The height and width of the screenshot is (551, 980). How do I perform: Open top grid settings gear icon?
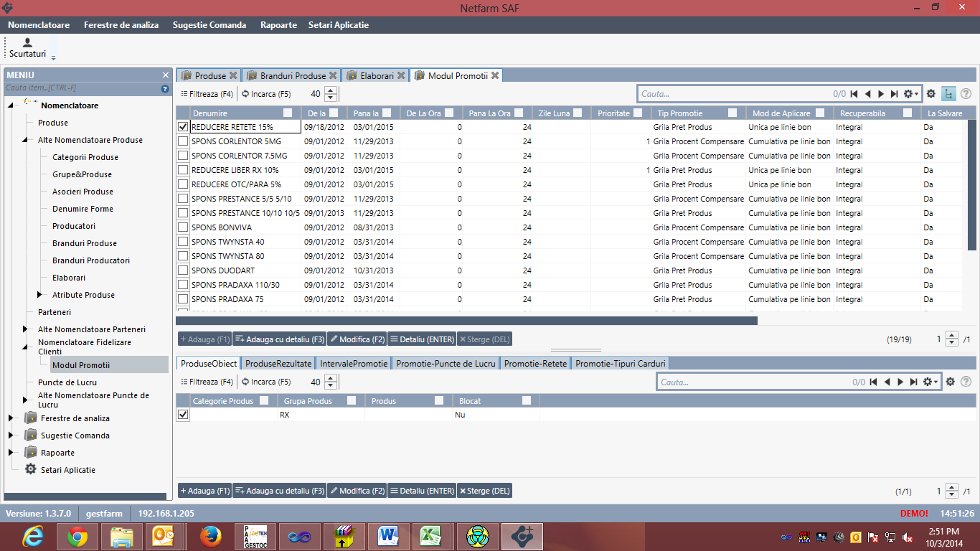tap(930, 94)
